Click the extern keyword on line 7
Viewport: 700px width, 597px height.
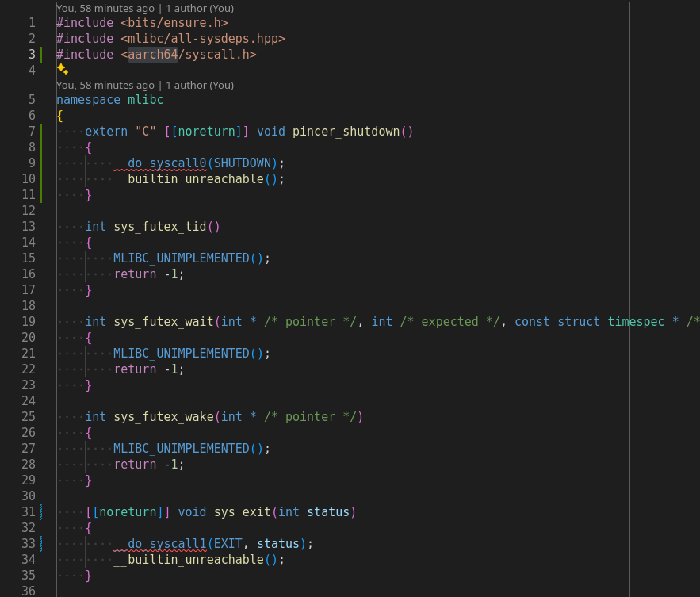coord(106,132)
